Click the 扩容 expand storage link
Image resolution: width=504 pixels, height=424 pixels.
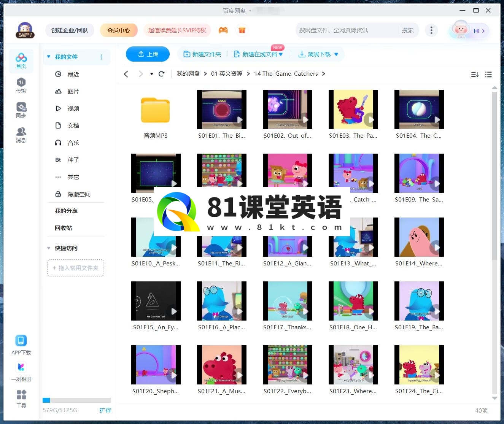pyautogui.click(x=105, y=410)
